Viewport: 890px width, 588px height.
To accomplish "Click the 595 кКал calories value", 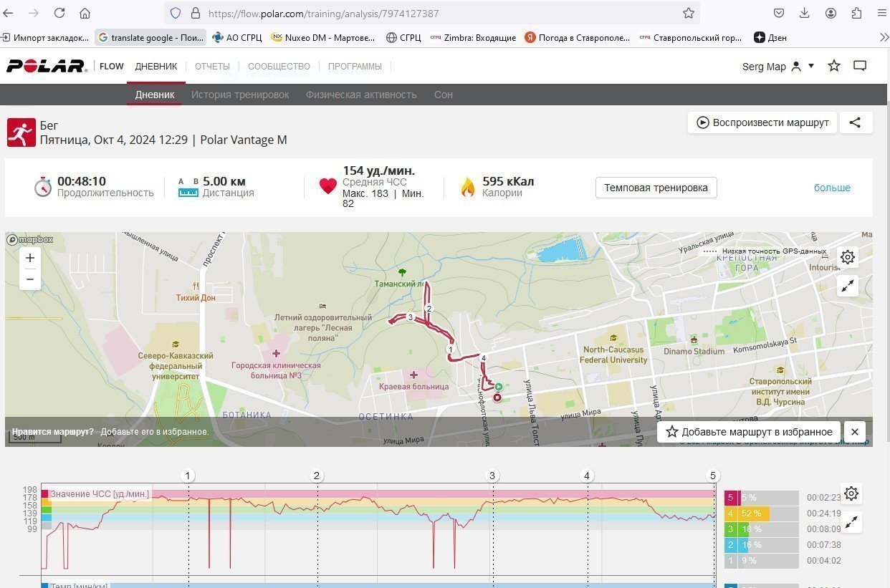I will 508,182.
